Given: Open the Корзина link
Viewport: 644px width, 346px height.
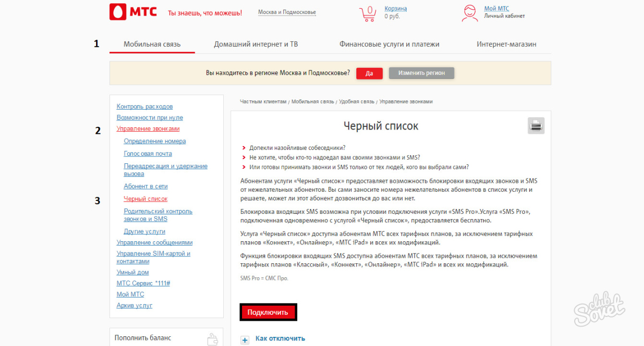Looking at the screenshot, I should pos(396,9).
